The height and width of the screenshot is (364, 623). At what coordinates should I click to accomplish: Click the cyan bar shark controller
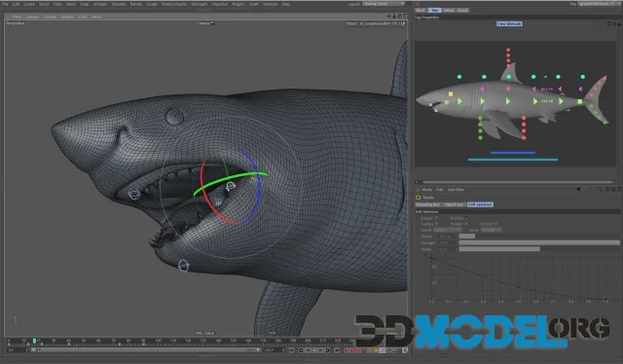pyautogui.click(x=513, y=160)
